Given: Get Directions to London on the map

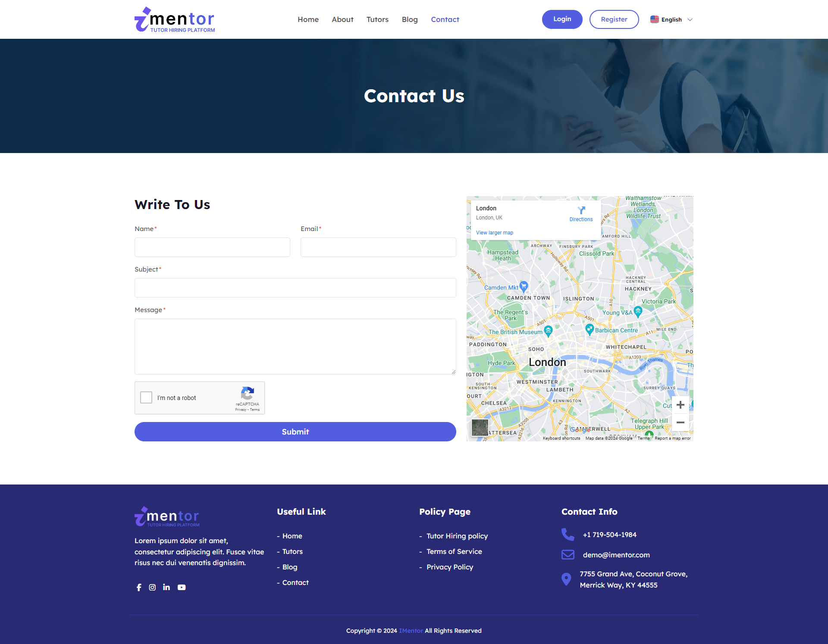Looking at the screenshot, I should [581, 213].
